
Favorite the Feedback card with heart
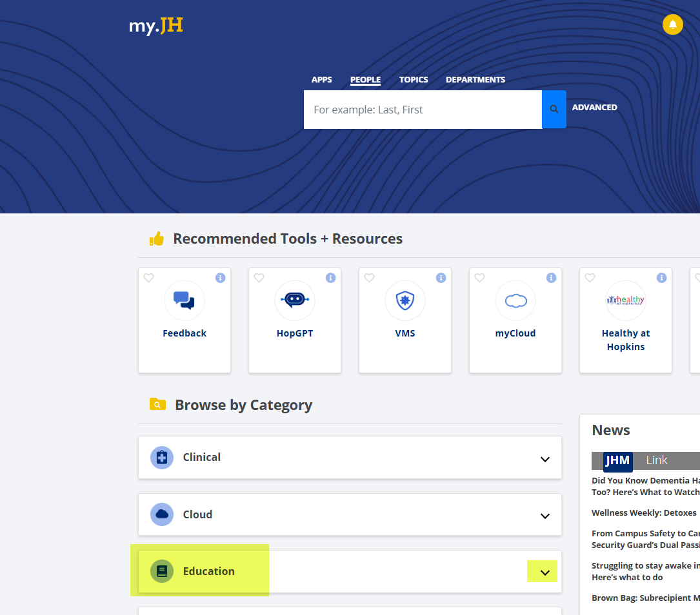click(x=148, y=278)
